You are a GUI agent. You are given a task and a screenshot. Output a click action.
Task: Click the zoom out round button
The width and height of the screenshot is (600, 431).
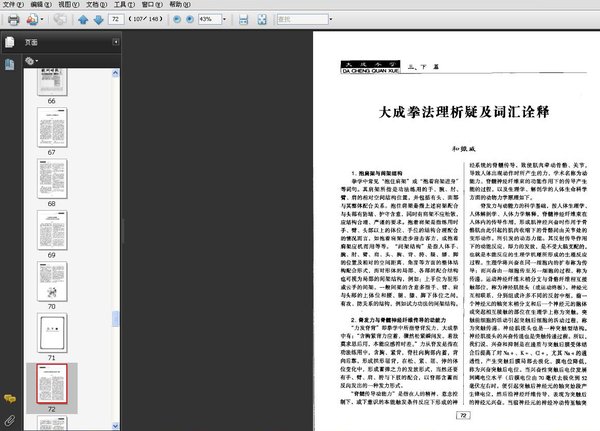point(177,19)
